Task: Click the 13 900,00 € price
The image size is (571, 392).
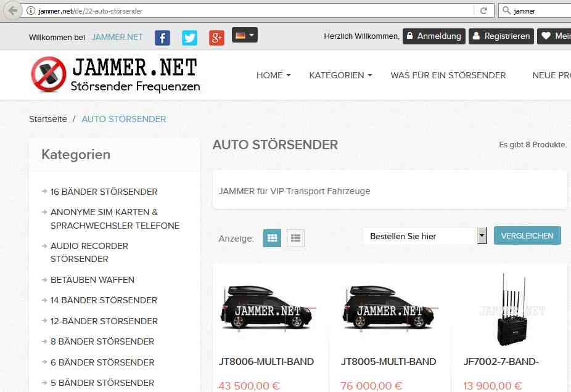Action: (492, 385)
